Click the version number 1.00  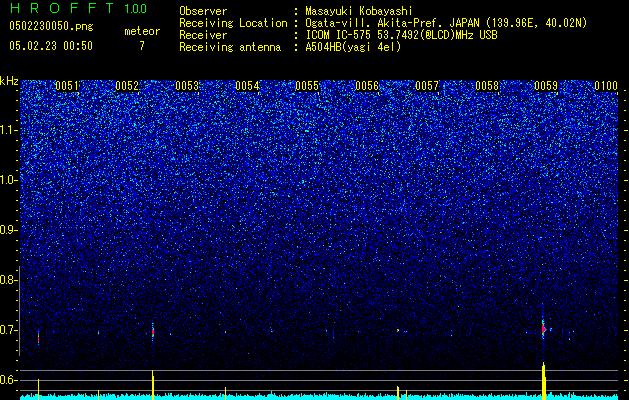(136, 8)
